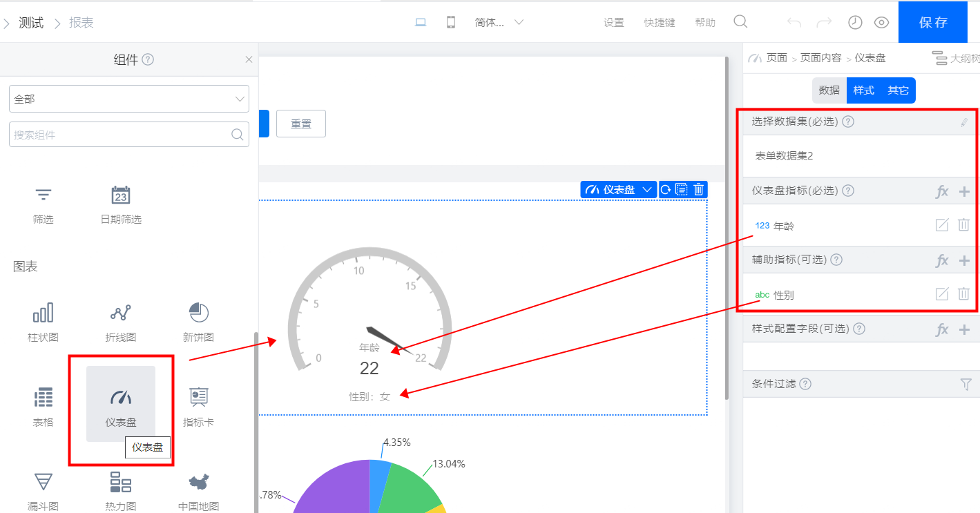980x513 pixels.
Task: Open the 快捷键 shortcuts menu
Action: (660, 23)
